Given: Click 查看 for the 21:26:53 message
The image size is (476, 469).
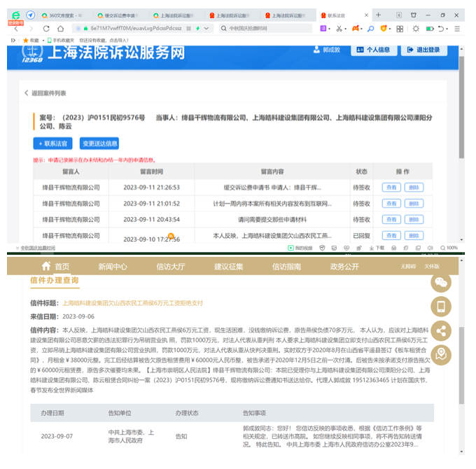Looking at the screenshot, I should pyautogui.click(x=391, y=188).
